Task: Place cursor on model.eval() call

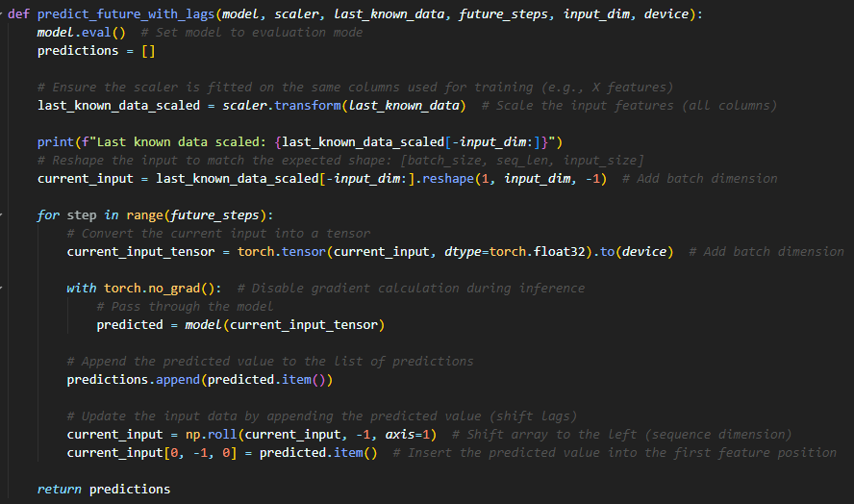Action: coord(81,33)
